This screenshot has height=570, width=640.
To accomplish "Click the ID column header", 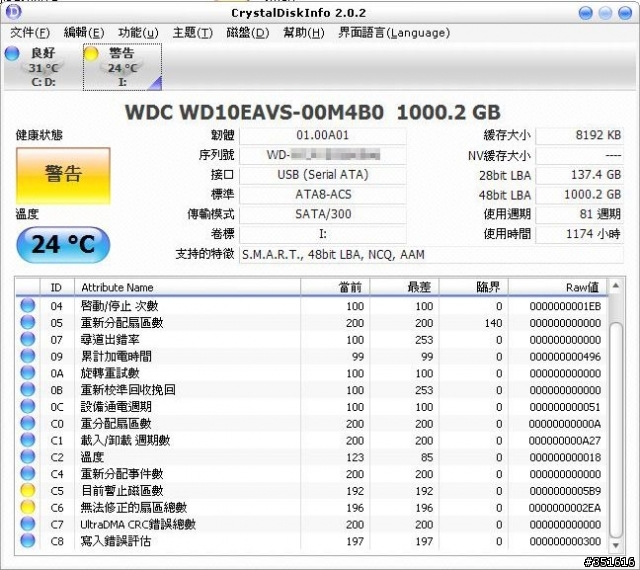I will (x=57, y=287).
